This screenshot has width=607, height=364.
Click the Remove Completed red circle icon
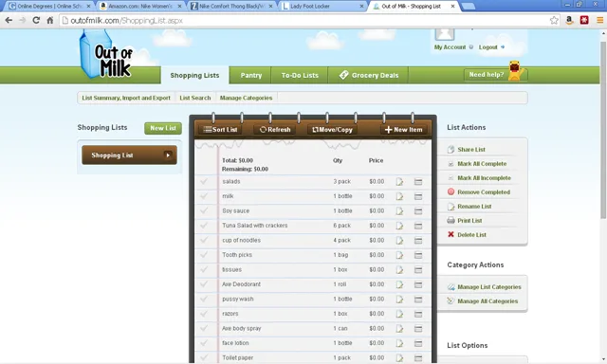click(451, 191)
